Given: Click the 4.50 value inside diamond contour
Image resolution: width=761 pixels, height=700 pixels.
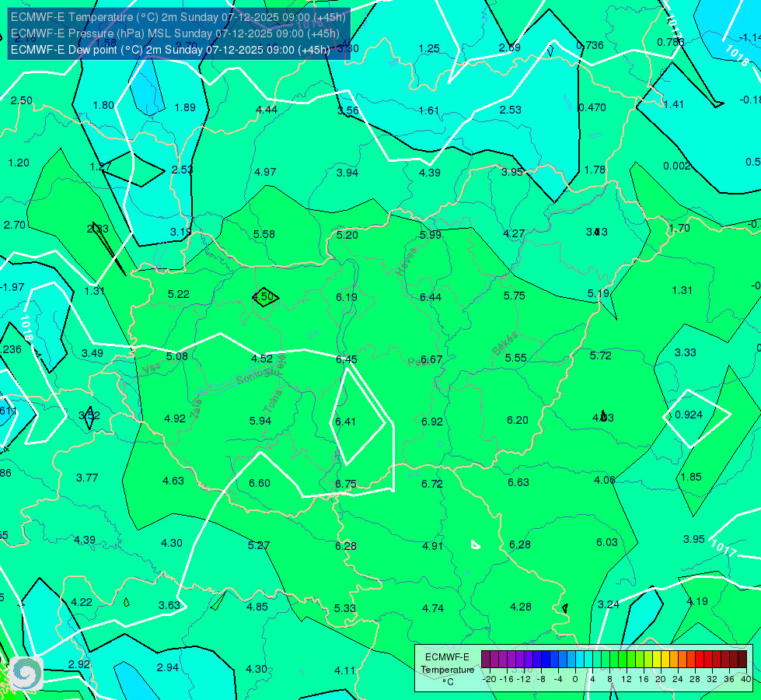Looking at the screenshot, I should [x=264, y=296].
